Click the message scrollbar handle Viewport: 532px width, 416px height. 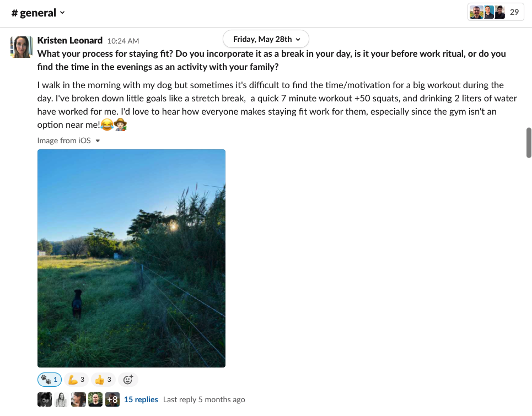click(x=529, y=142)
